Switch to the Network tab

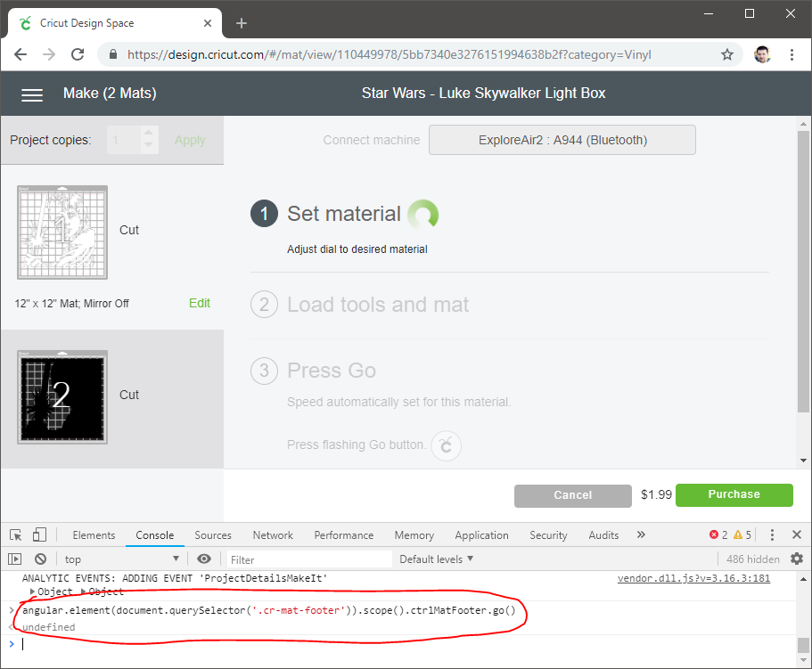point(273,535)
